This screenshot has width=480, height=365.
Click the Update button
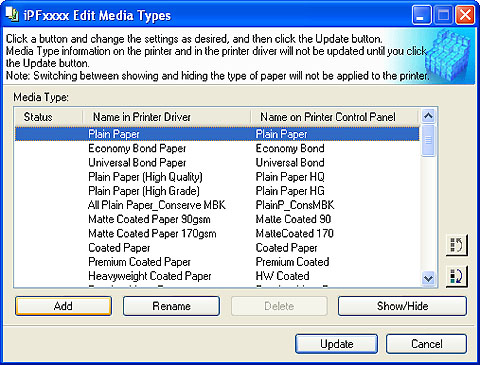(337, 344)
